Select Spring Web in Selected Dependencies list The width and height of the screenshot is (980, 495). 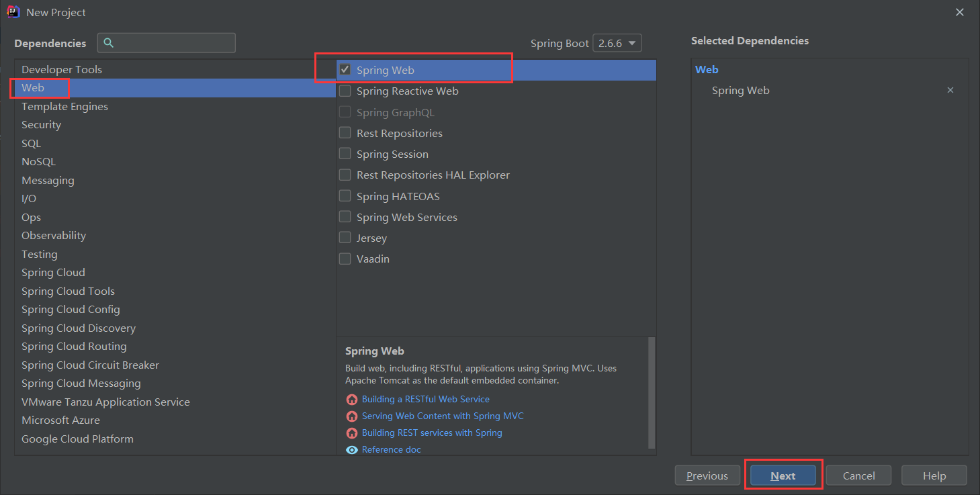click(741, 90)
